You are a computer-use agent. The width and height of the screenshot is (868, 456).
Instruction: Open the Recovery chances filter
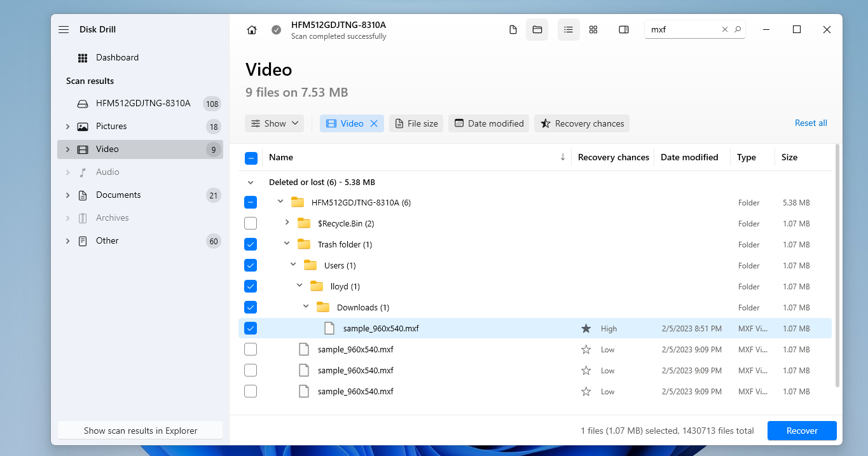(x=582, y=123)
